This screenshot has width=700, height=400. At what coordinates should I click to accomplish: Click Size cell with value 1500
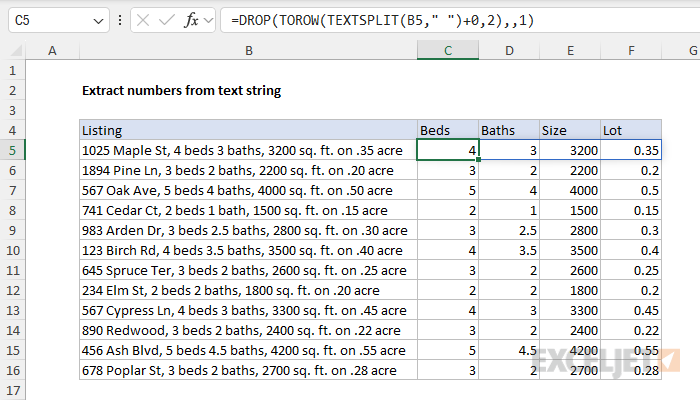pyautogui.click(x=570, y=210)
